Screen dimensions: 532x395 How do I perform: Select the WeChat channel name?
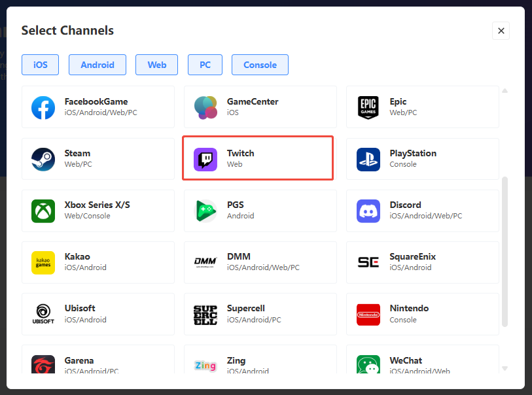click(x=406, y=360)
